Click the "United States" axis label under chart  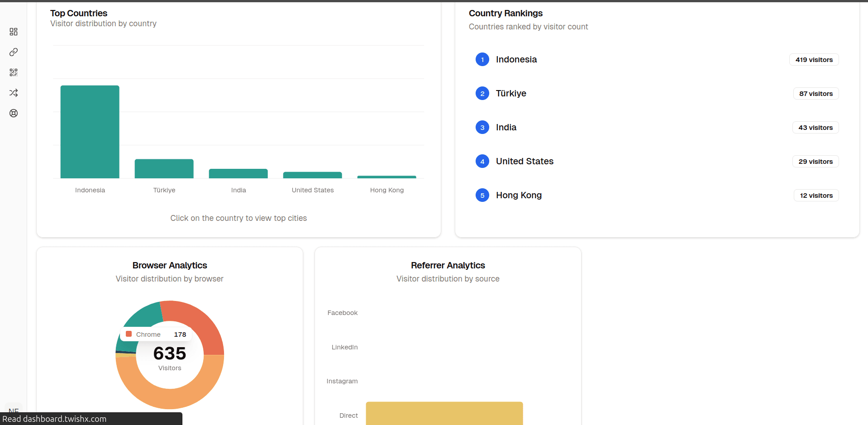pos(313,190)
